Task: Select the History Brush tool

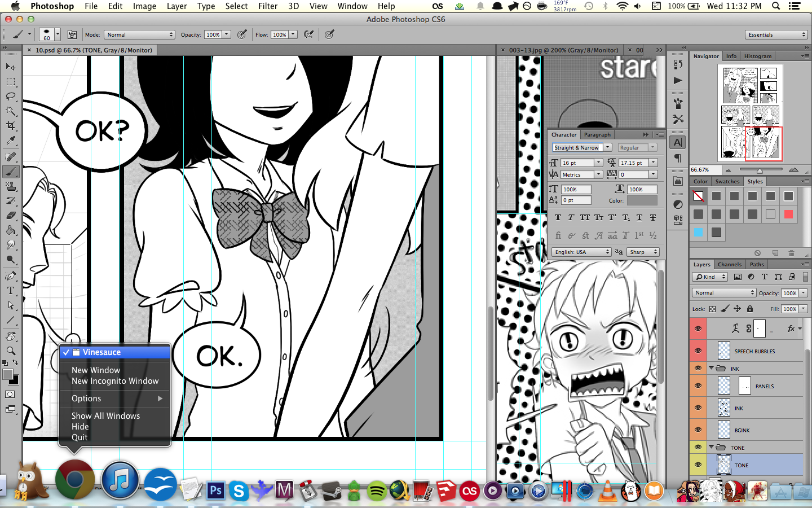Action: 11,201
